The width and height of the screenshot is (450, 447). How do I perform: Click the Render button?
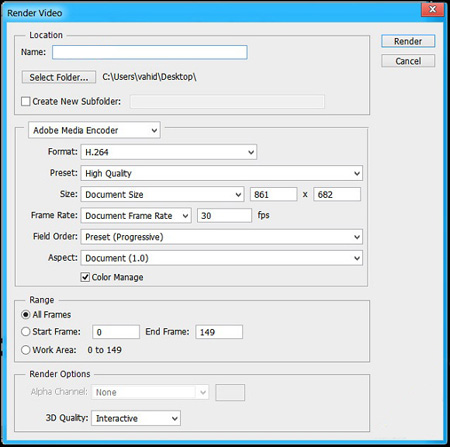[x=408, y=41]
